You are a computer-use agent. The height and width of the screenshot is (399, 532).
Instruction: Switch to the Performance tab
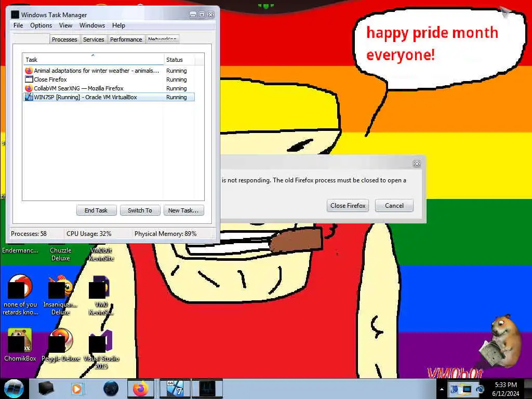tap(126, 39)
